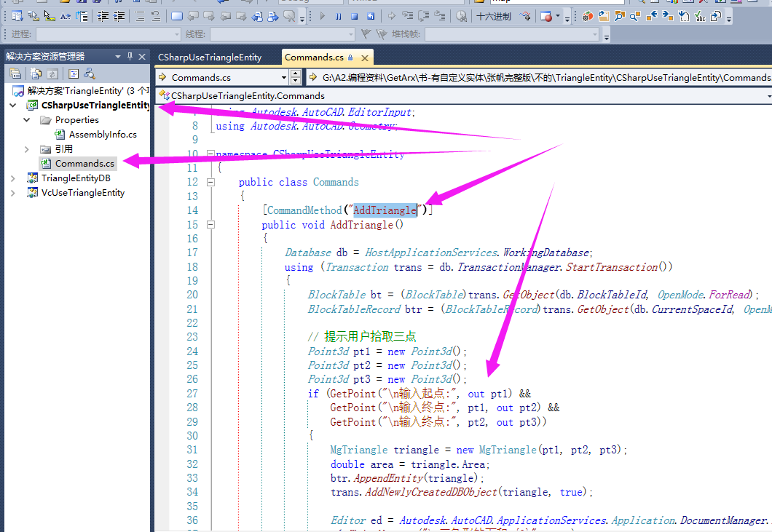This screenshot has height=532, width=772.
Task: Collapse the CSharpUseTriangleEntity project node
Action: pos(13,106)
